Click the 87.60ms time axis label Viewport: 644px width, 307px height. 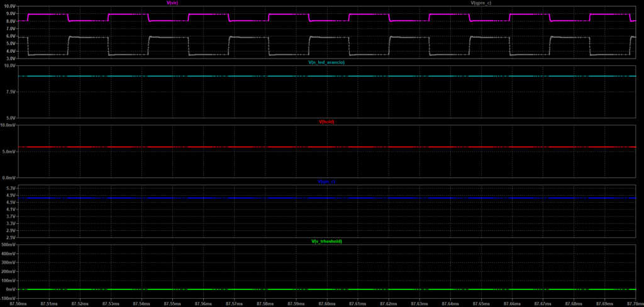coord(326,304)
